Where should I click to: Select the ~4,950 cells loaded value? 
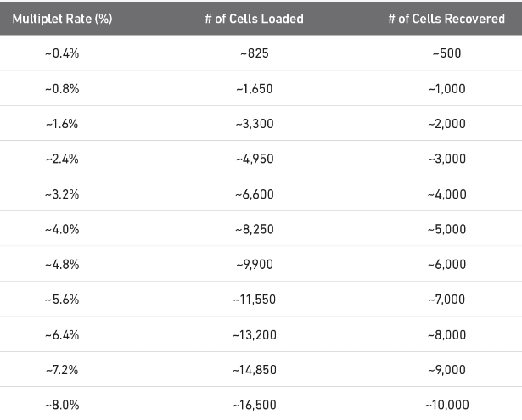(254, 159)
